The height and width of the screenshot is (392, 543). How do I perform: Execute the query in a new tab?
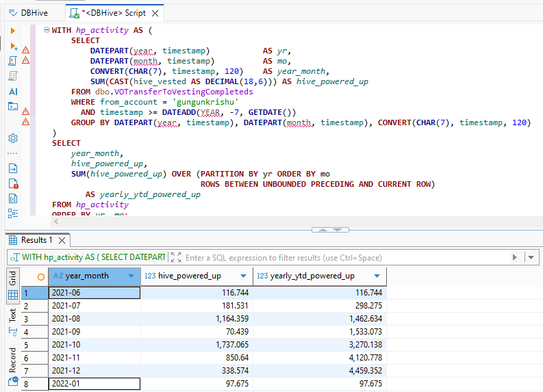pyautogui.click(x=12, y=46)
